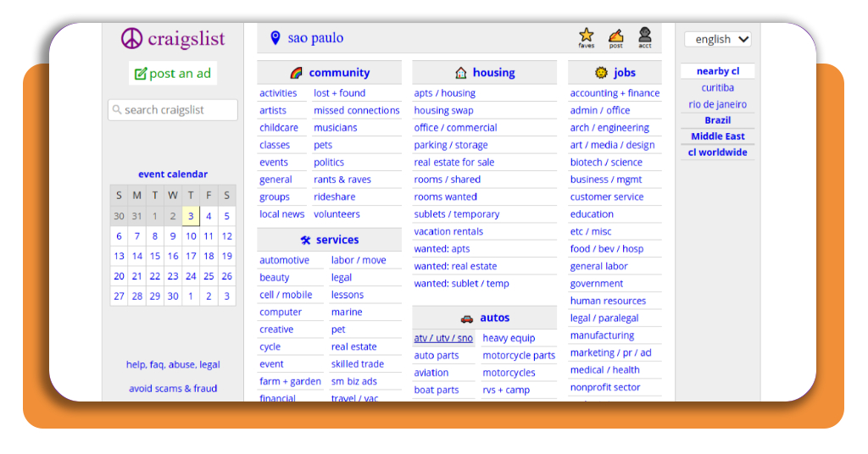Open the nearby cl heading

718,71
